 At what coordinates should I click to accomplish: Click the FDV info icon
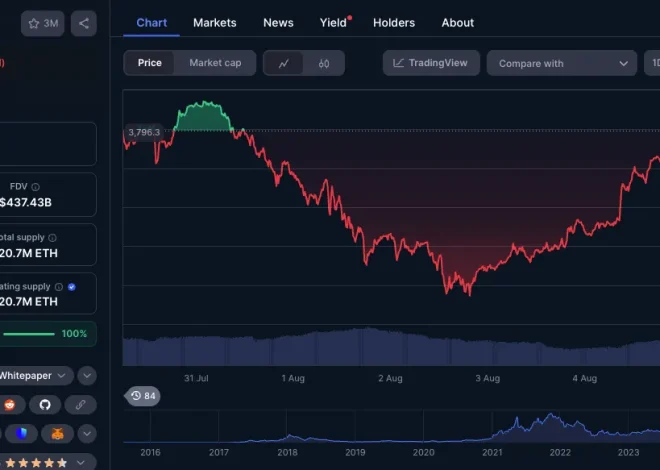coord(36,187)
